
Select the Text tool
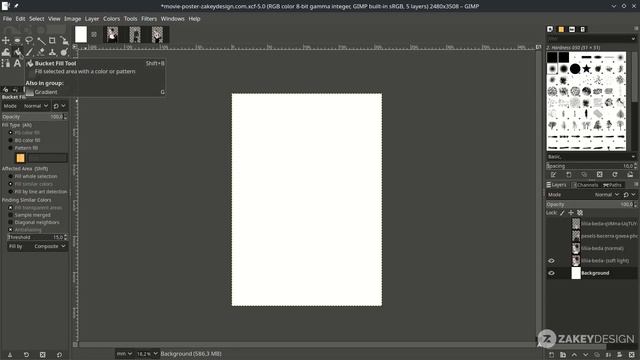click(x=17, y=63)
